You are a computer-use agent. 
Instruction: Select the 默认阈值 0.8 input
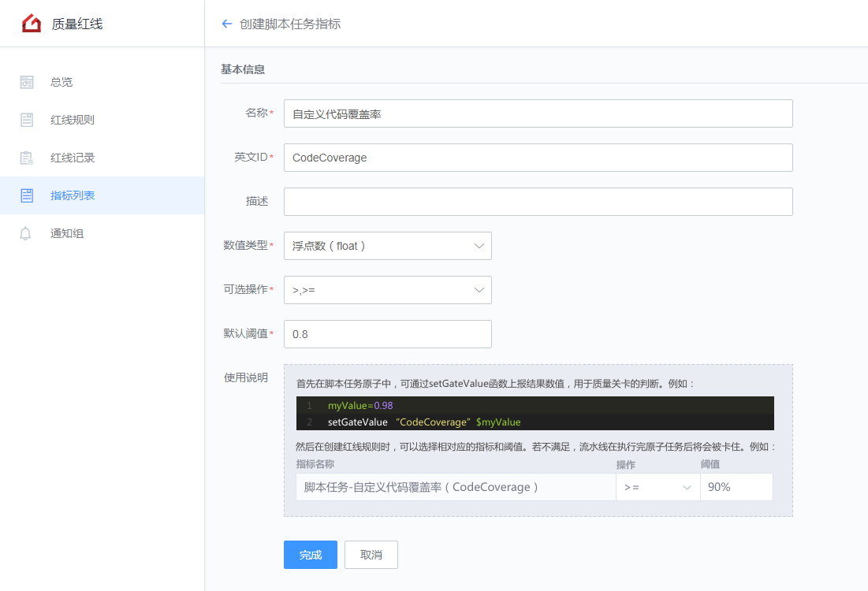(387, 334)
